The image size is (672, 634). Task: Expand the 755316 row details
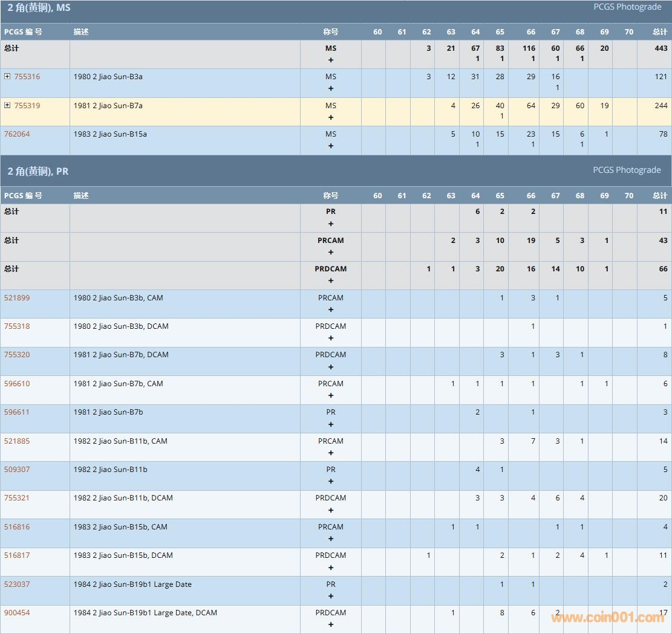point(7,77)
